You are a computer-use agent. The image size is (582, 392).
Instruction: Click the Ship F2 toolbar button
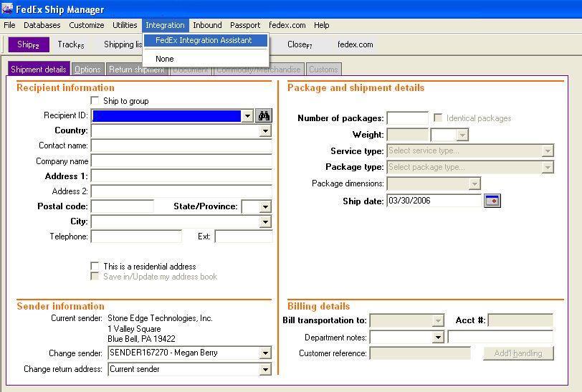point(29,44)
